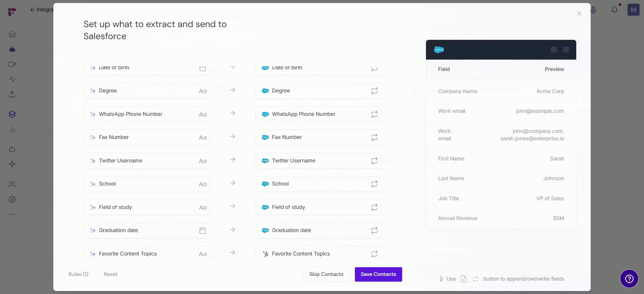644x294 pixels.
Task: Open the integrations layers sidebar icon
Action: [12, 115]
